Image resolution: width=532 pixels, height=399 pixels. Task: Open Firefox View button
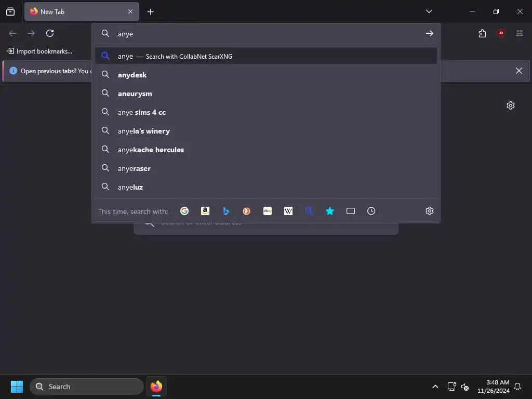point(10,11)
